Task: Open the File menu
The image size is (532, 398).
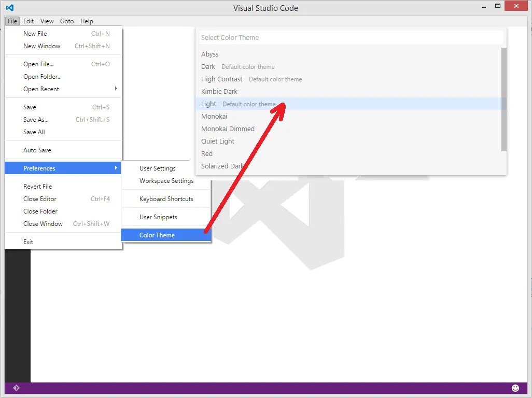Action: tap(12, 21)
